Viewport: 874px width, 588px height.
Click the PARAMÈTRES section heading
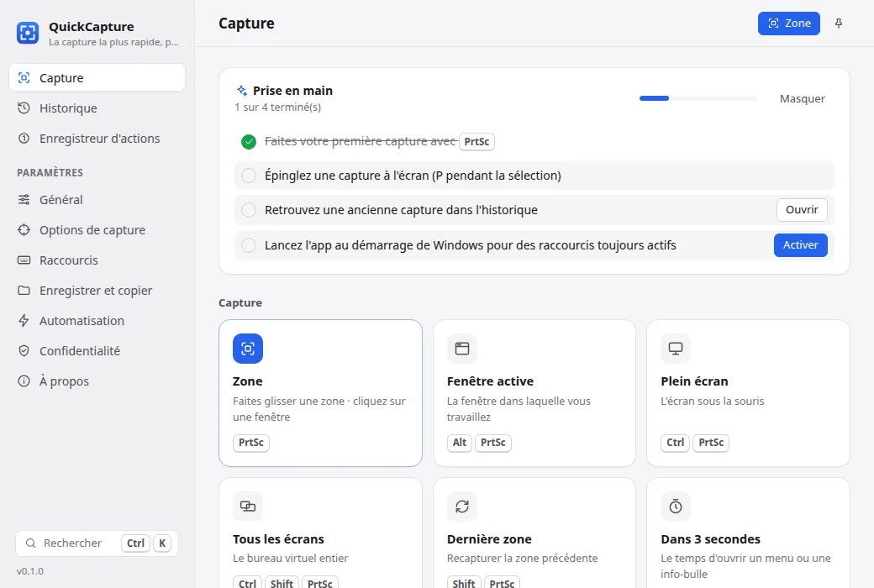tap(50, 173)
